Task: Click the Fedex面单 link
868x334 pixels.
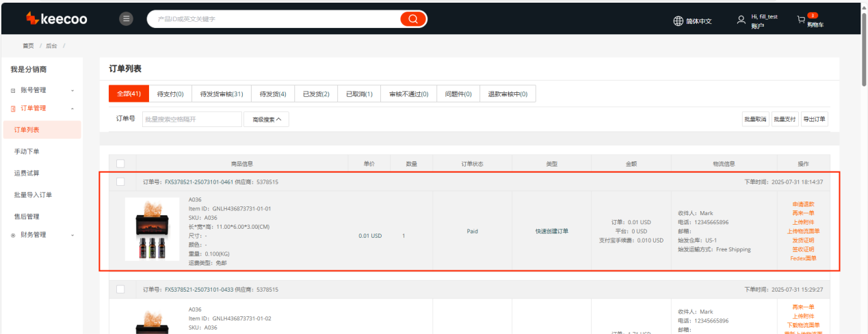Action: 803,258
